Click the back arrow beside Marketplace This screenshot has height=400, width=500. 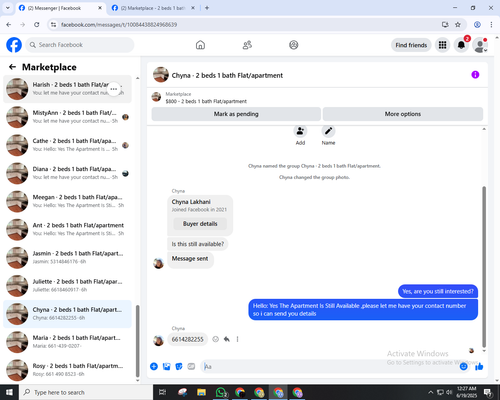point(12,67)
